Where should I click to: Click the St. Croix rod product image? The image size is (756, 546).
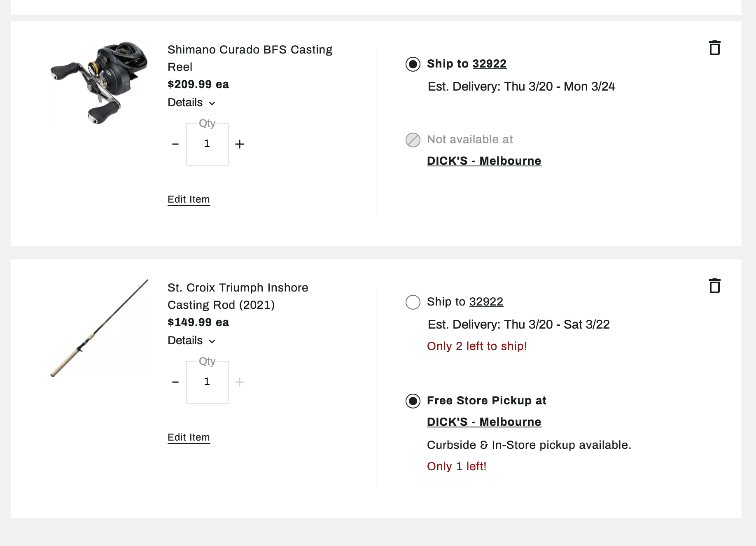coord(99,328)
